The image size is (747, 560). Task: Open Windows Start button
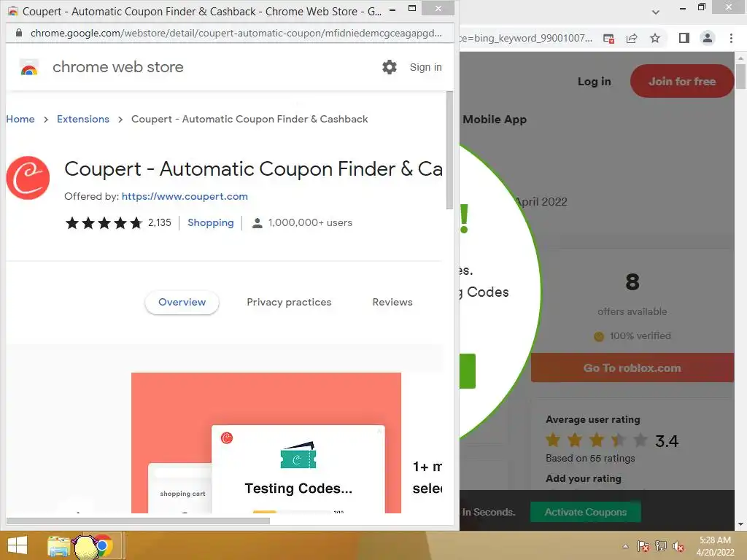click(x=18, y=545)
